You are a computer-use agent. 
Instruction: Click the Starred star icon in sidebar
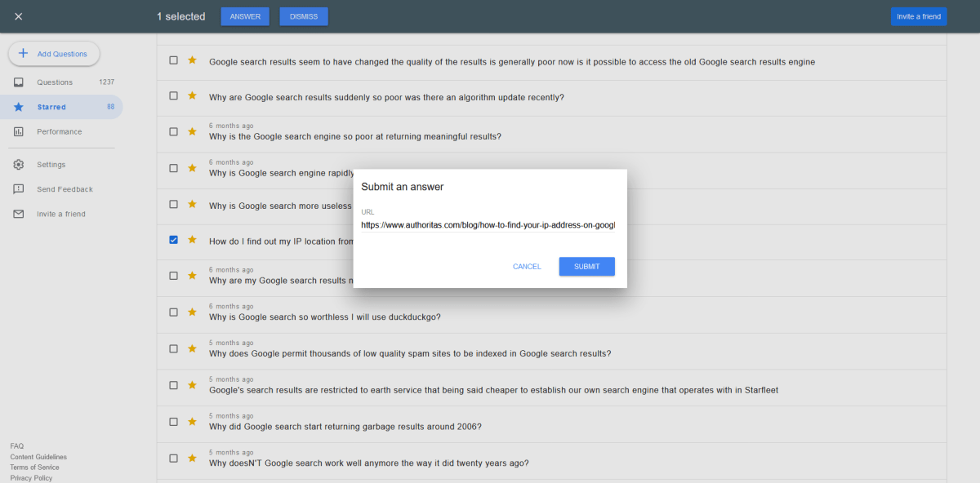18,107
